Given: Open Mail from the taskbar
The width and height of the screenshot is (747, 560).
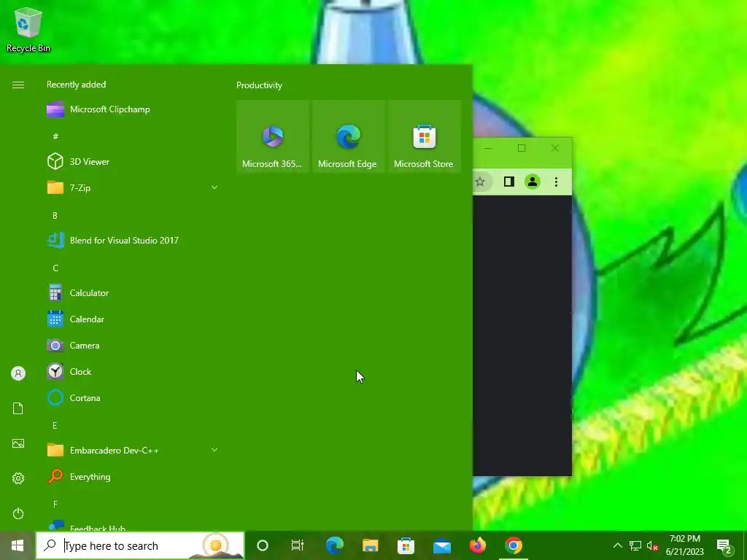Looking at the screenshot, I should click(442, 545).
